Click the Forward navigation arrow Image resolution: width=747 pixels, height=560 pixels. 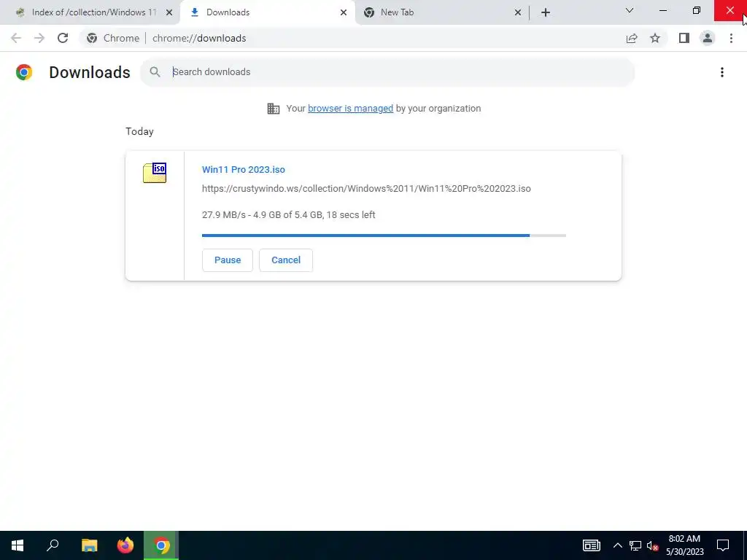coord(39,38)
